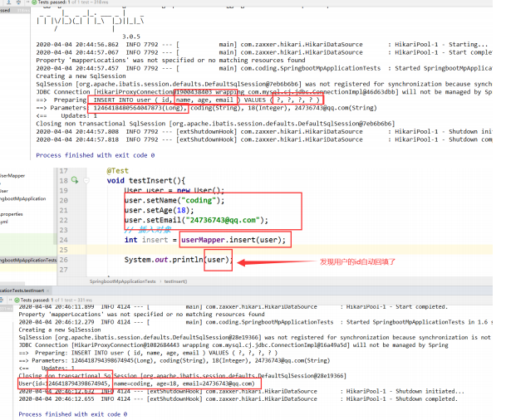Click the 'Property mapperLocations' warning above the 20:46:12.279 log line
506x420 pixels.
(x=141, y=315)
